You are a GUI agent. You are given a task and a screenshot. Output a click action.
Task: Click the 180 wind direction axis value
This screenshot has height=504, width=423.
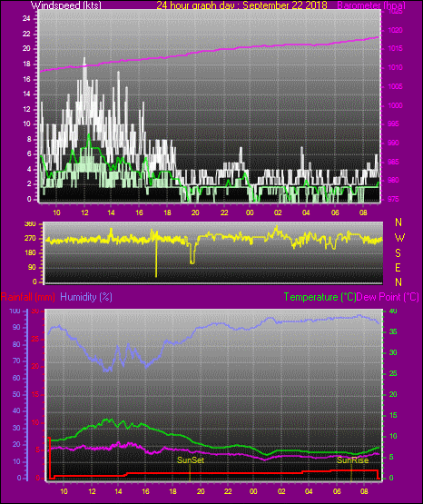click(x=30, y=253)
